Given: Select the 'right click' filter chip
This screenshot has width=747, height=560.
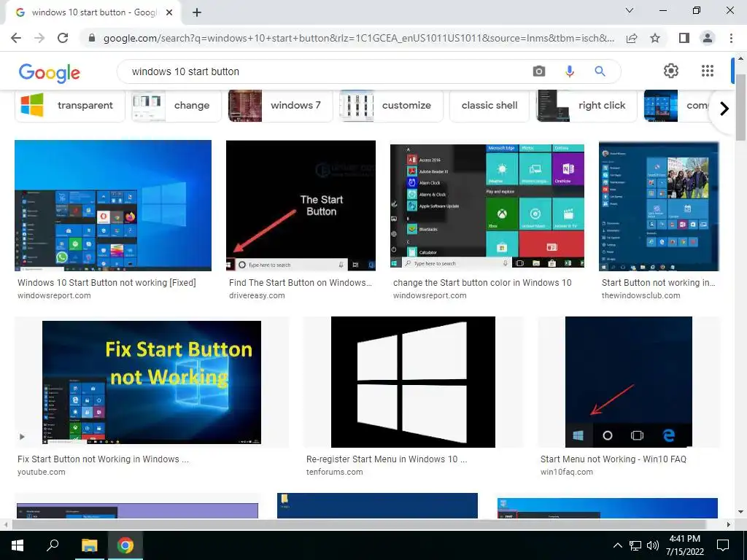Looking at the screenshot, I should 586,105.
